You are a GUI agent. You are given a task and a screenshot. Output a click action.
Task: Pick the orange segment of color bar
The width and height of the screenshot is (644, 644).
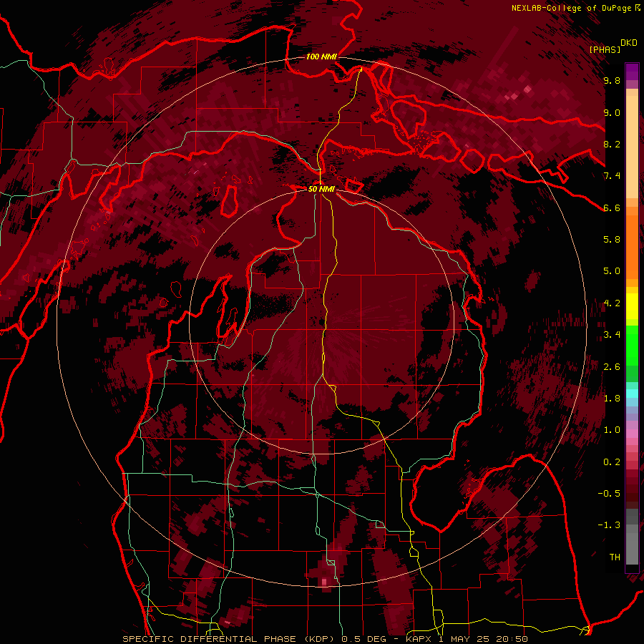[x=632, y=246]
